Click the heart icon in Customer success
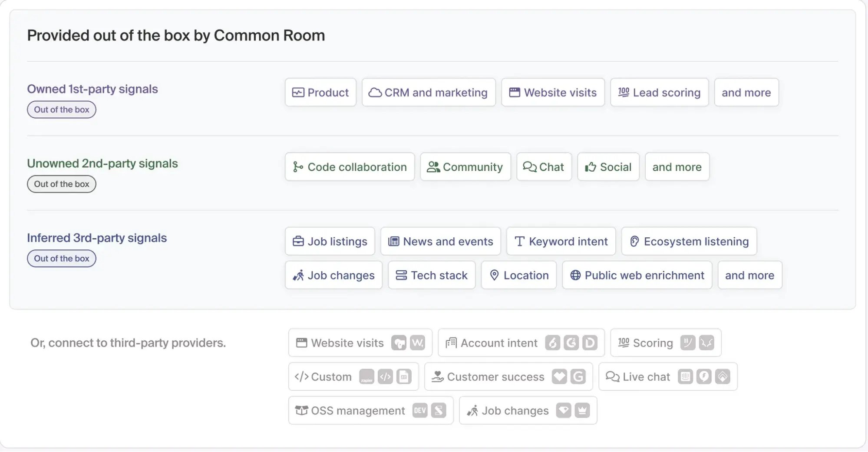This screenshot has width=868, height=452. tap(559, 377)
